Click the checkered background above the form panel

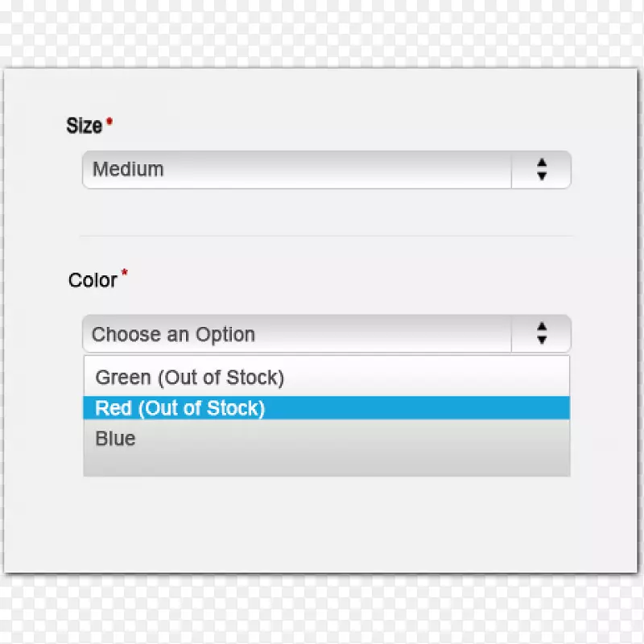pos(322,32)
